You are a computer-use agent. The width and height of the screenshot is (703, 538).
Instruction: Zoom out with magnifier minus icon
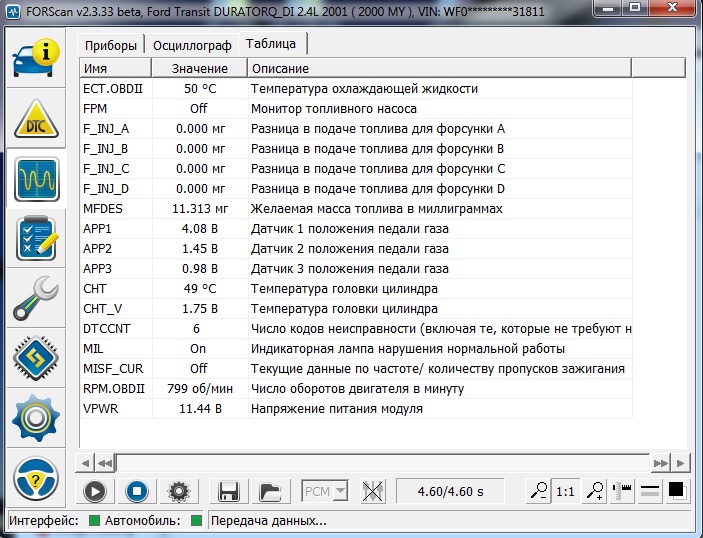pyautogui.click(x=538, y=491)
